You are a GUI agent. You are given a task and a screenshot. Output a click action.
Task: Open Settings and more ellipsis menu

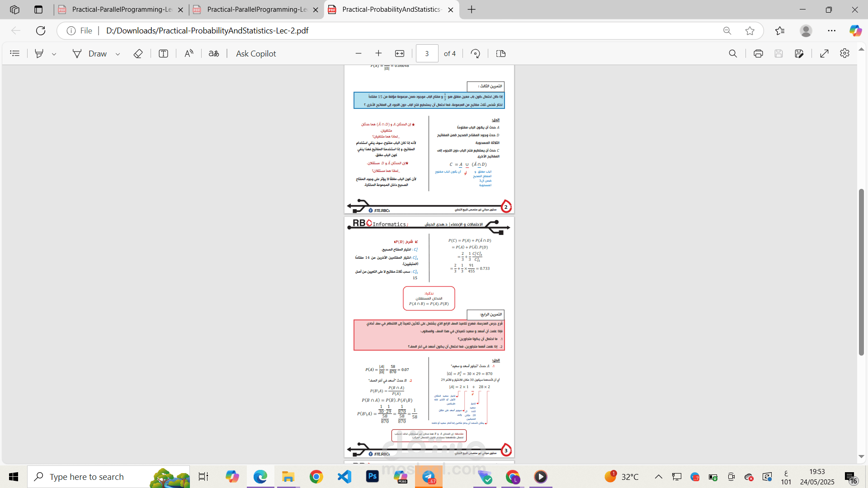[x=832, y=30]
